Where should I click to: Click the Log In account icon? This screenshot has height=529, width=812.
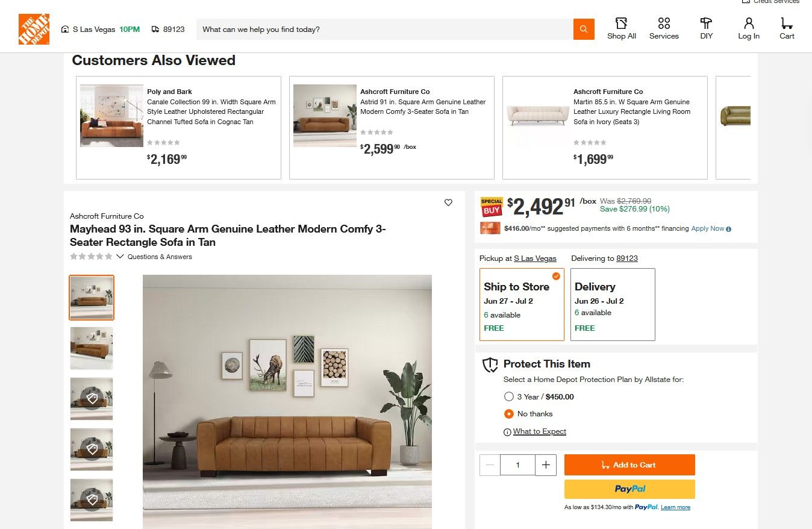pos(749,29)
